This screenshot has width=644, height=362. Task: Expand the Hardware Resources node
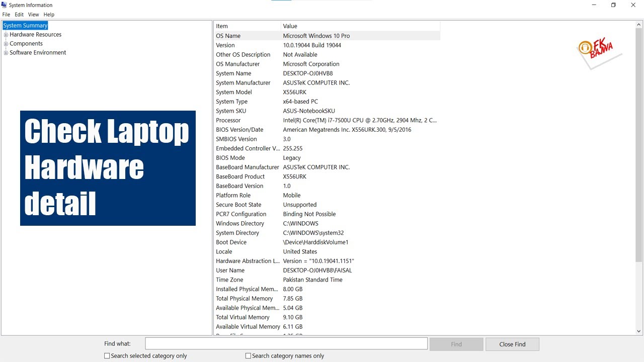click(6, 35)
